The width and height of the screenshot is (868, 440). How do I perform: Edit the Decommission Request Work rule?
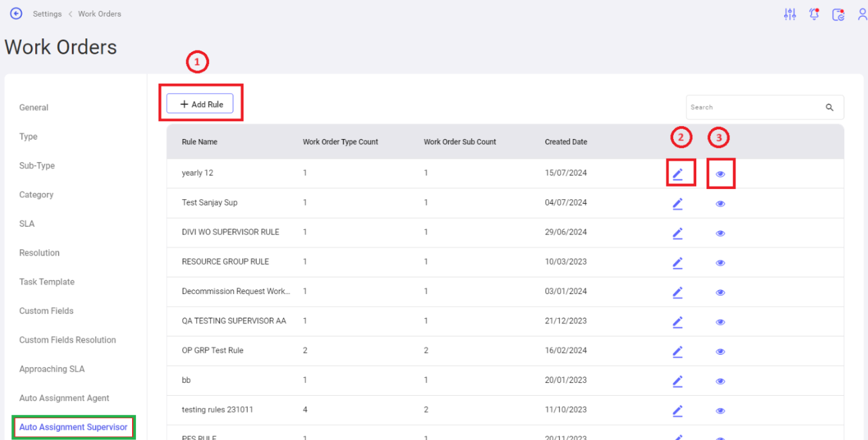coord(678,292)
